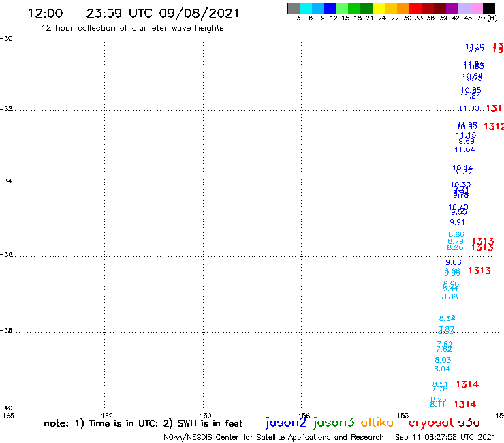
Task: Select the longitude label '-159'
Action: (203, 416)
